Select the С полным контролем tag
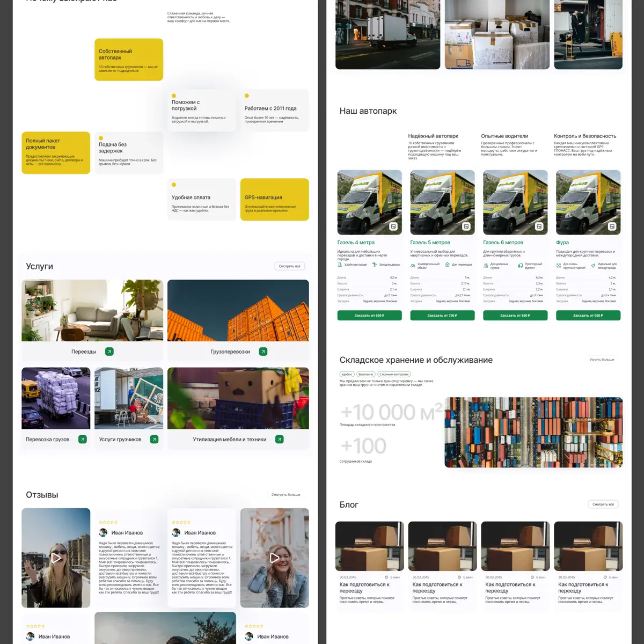This screenshot has width=644, height=644. 394,374
